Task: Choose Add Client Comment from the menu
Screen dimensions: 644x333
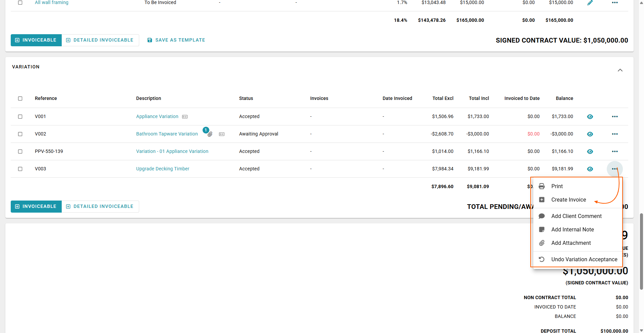Action: (x=578, y=216)
